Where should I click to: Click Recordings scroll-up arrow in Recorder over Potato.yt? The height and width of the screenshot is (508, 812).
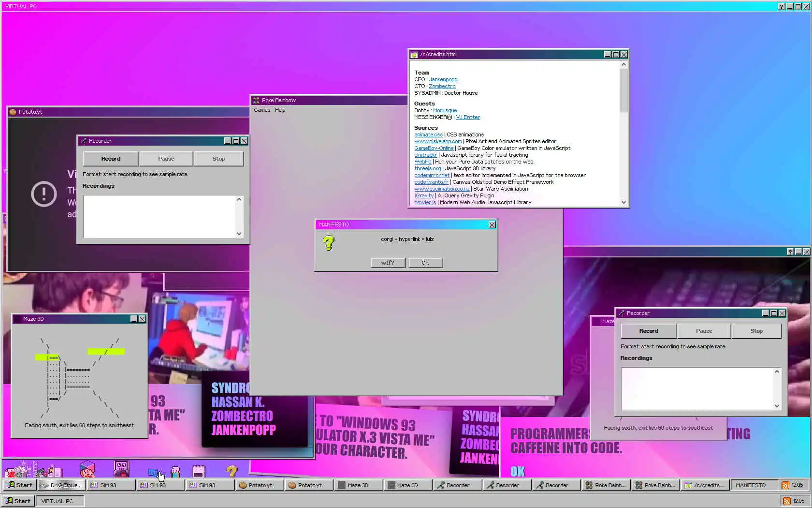239,199
